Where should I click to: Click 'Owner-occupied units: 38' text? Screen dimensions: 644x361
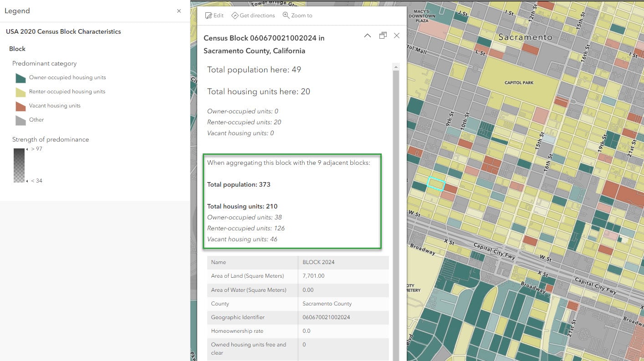pos(245,217)
